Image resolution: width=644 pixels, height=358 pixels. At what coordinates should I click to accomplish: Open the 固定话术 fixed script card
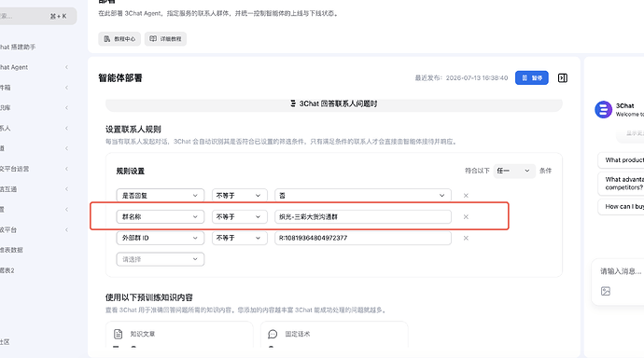[x=334, y=334]
